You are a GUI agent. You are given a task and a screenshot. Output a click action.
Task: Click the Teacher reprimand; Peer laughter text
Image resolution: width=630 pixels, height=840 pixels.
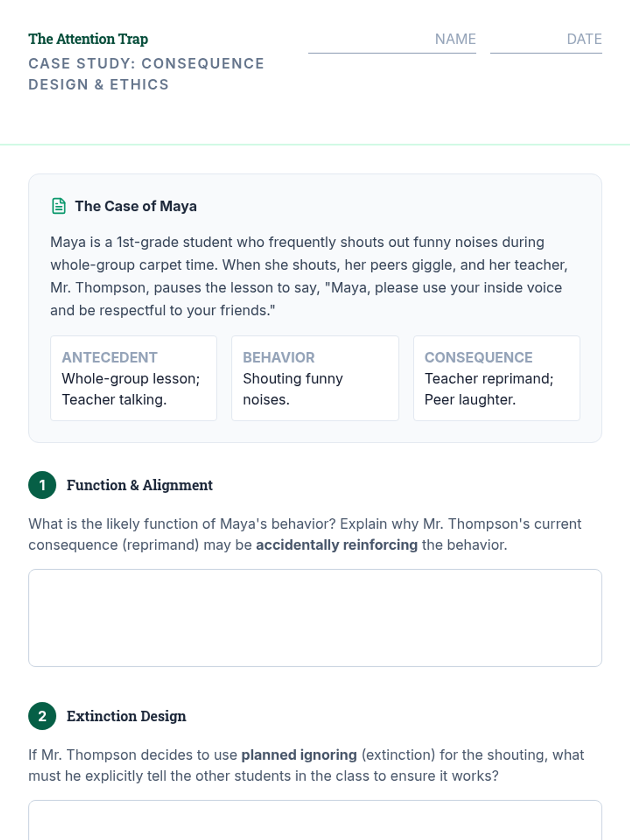(488, 389)
